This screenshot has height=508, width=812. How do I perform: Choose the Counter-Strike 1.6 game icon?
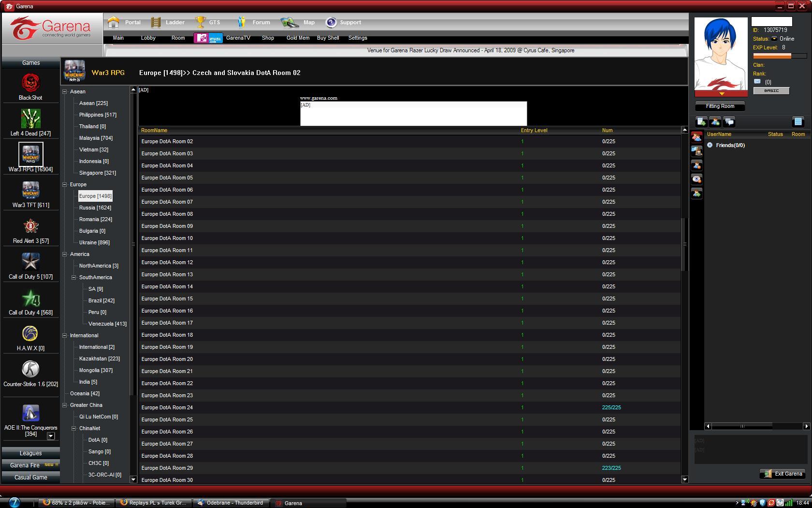click(30, 370)
